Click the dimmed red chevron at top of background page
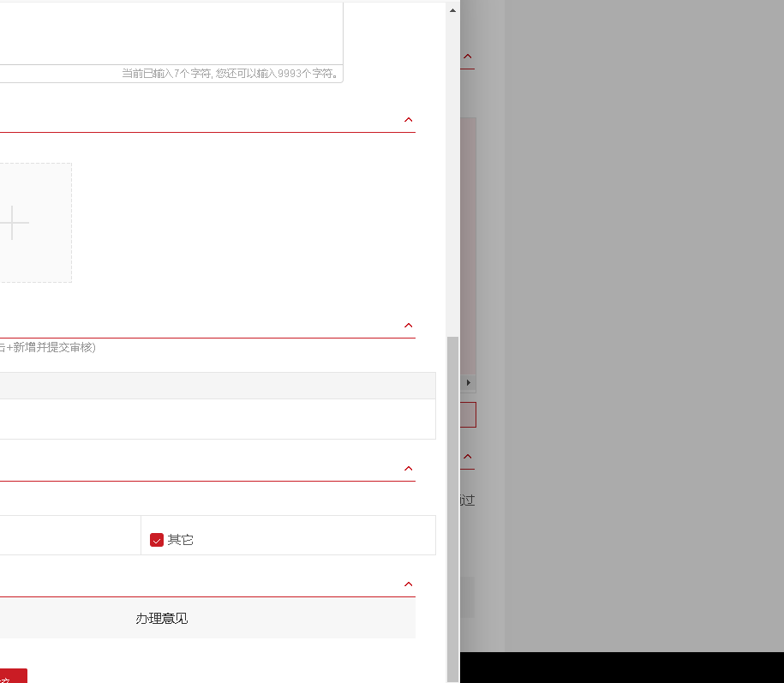This screenshot has height=683, width=784. [x=468, y=57]
